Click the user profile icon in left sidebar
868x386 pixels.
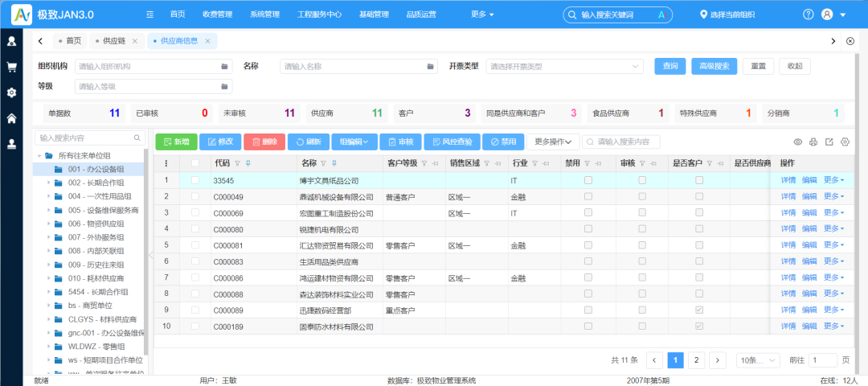click(x=11, y=41)
